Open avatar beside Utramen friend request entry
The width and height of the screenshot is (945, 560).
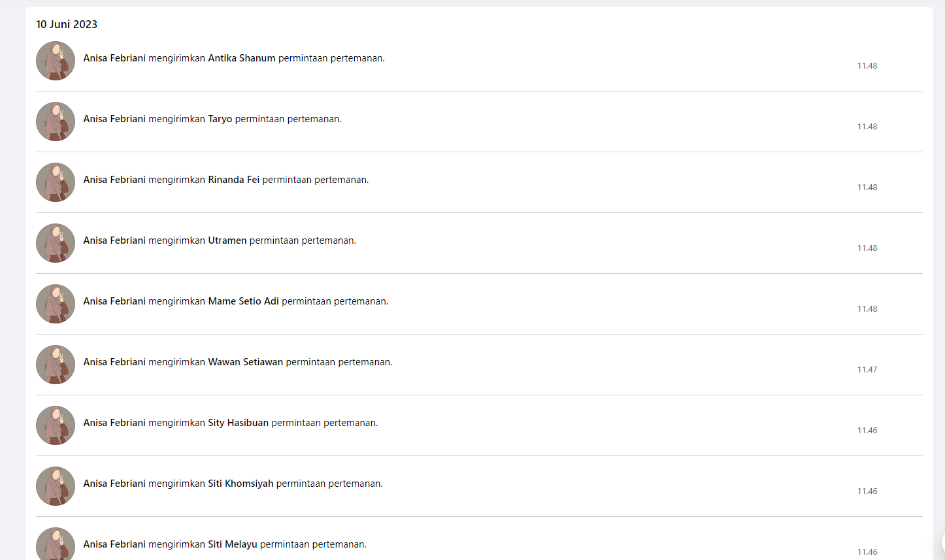[x=56, y=243]
